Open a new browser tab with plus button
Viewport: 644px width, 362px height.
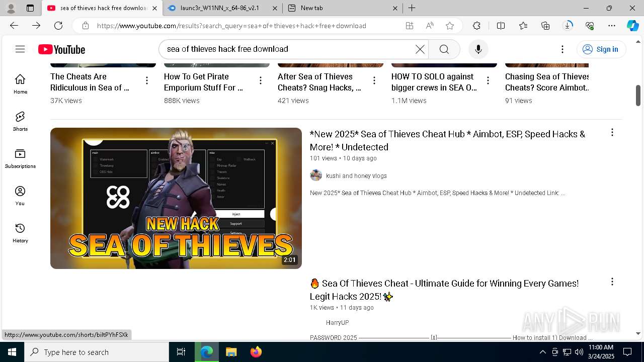pos(412,8)
